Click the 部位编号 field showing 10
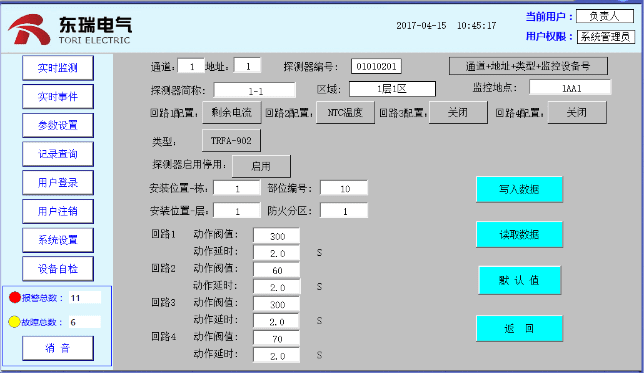 [x=344, y=189]
